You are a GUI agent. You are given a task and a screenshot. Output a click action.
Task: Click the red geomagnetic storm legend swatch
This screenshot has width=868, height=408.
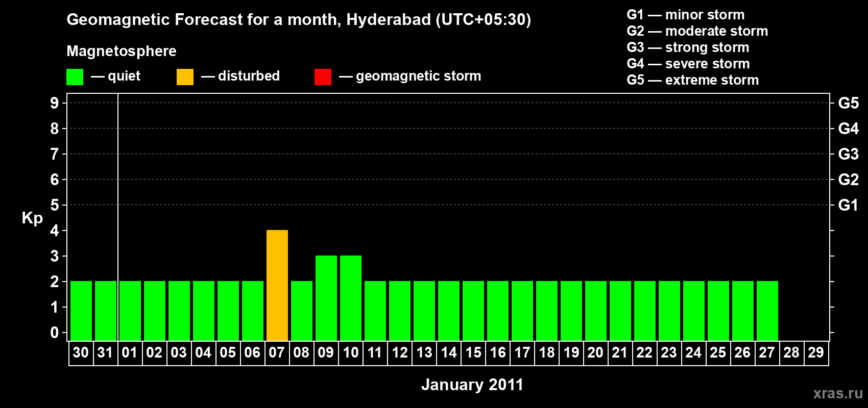tap(323, 77)
